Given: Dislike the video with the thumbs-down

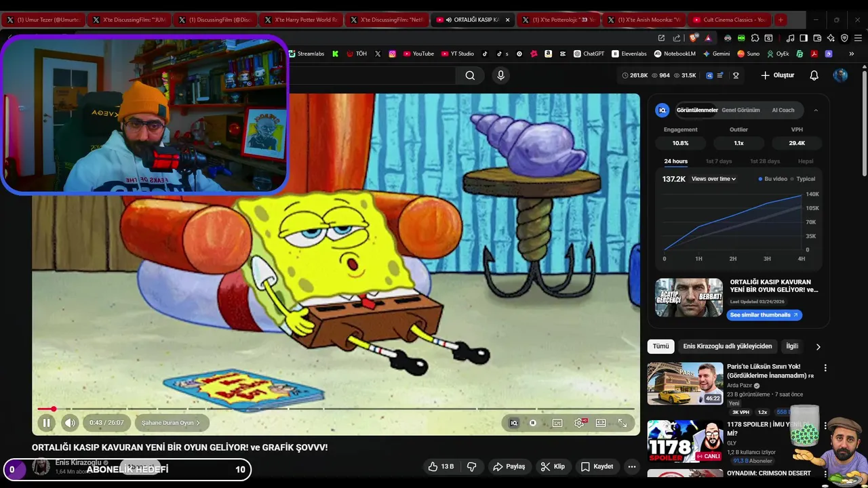Looking at the screenshot, I should pyautogui.click(x=472, y=466).
